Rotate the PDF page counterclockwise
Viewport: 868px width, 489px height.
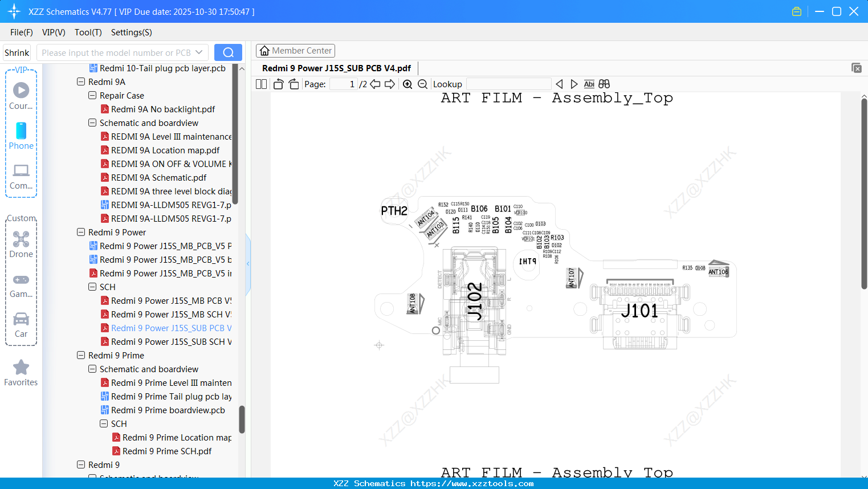click(x=278, y=84)
